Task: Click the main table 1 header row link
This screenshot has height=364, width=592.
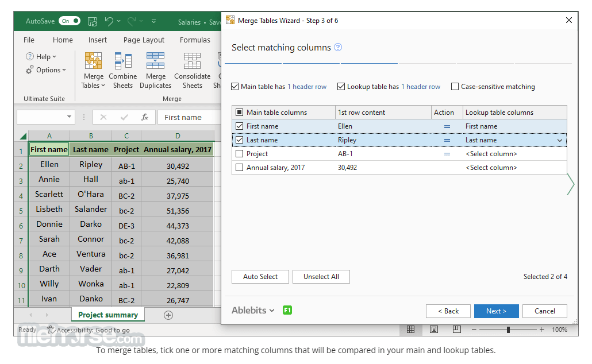Action: pyautogui.click(x=307, y=87)
